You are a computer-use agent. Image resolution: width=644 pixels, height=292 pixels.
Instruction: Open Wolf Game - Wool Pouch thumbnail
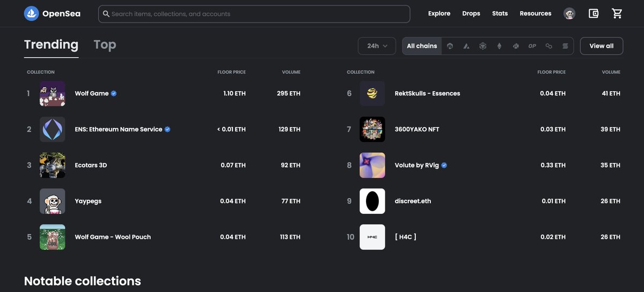(53, 237)
